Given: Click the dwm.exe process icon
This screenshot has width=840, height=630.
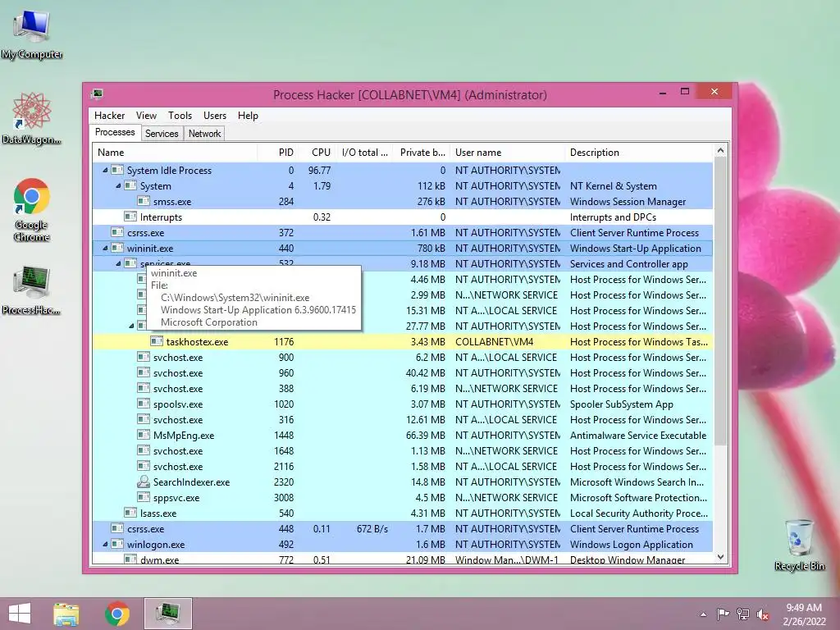Looking at the screenshot, I should click(x=130, y=559).
